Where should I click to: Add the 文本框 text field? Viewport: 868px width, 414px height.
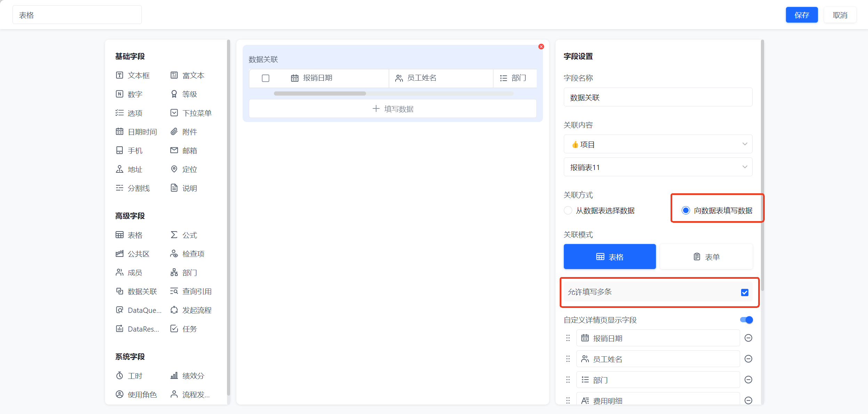[132, 75]
